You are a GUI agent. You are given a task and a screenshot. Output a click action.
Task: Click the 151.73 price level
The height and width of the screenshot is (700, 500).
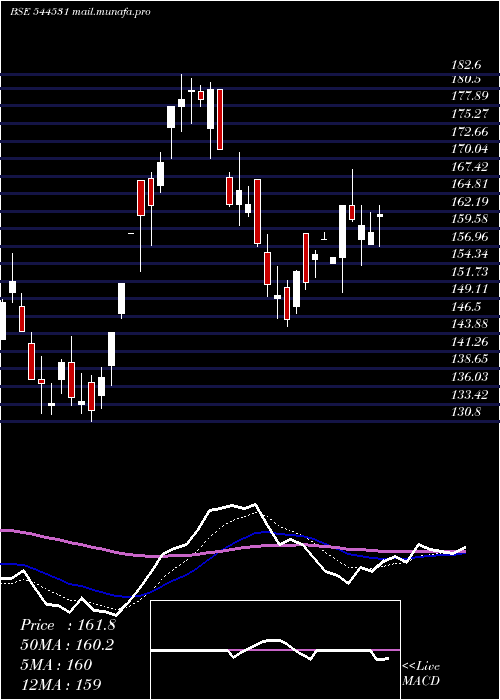[x=470, y=271]
